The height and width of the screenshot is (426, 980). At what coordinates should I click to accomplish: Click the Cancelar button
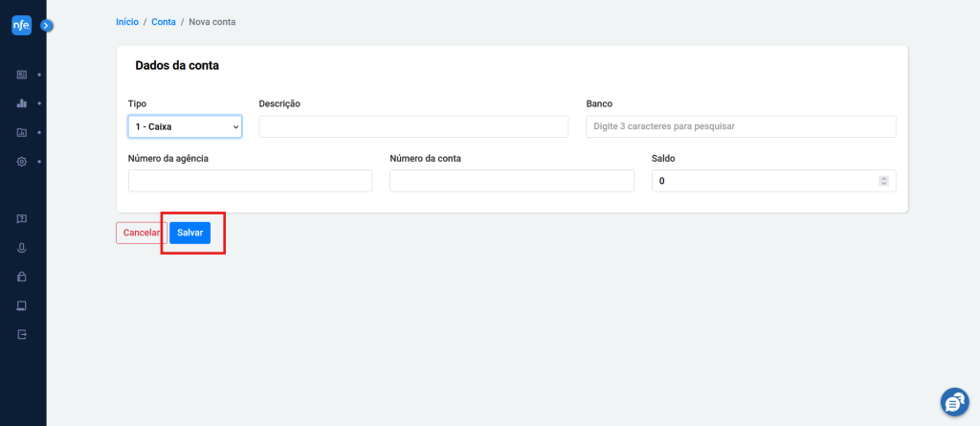pyautogui.click(x=142, y=233)
